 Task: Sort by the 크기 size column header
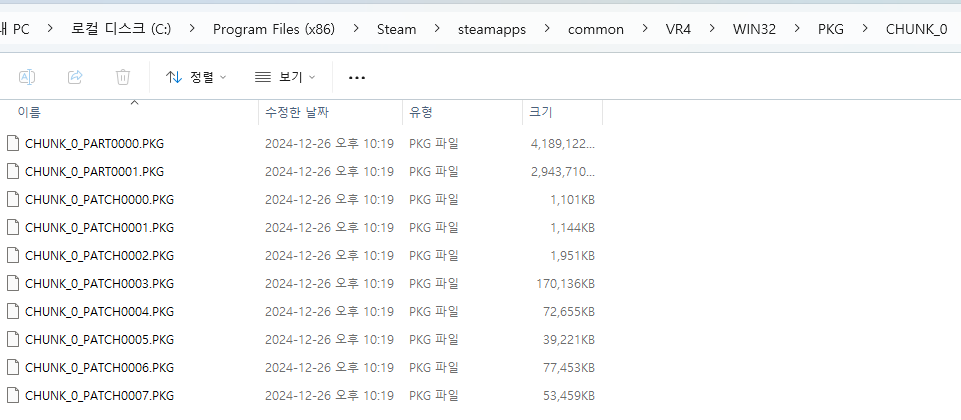(x=541, y=113)
